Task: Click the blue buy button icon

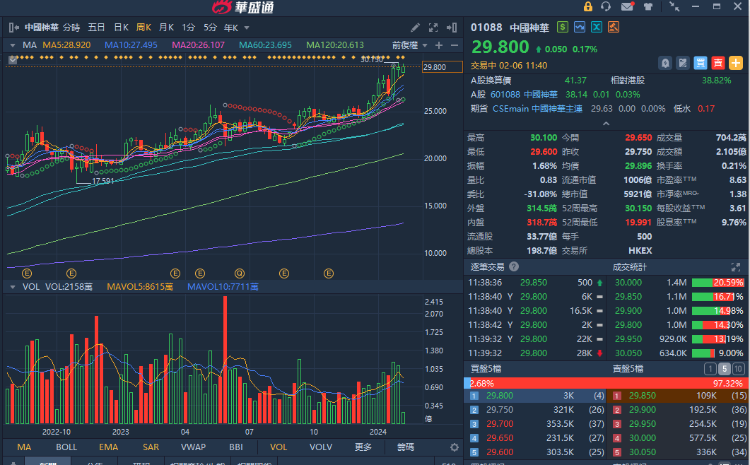Action: coord(700,63)
